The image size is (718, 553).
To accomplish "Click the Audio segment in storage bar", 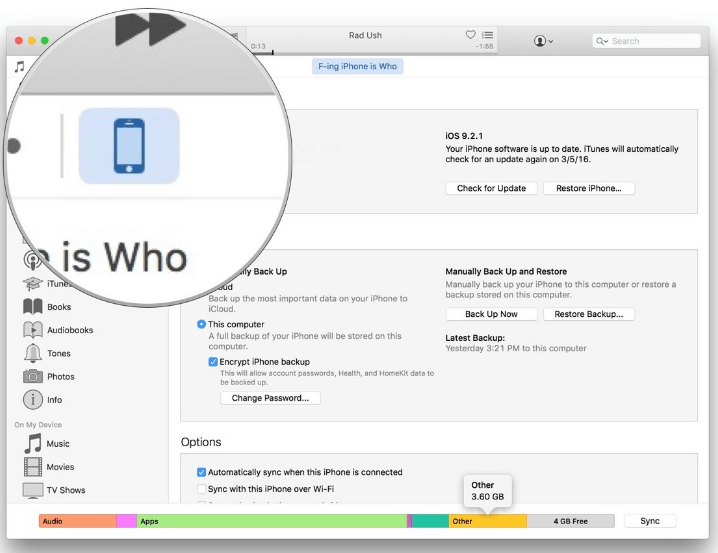I will 78,521.
